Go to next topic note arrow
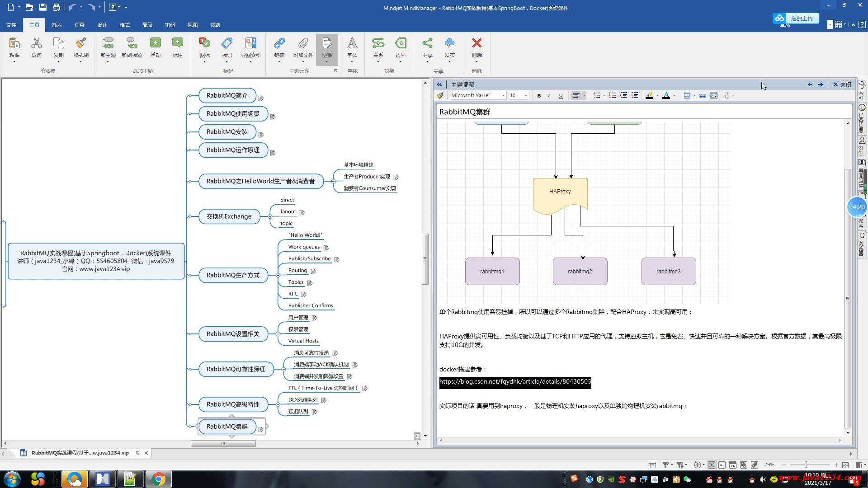The height and width of the screenshot is (488, 868). click(x=821, y=84)
